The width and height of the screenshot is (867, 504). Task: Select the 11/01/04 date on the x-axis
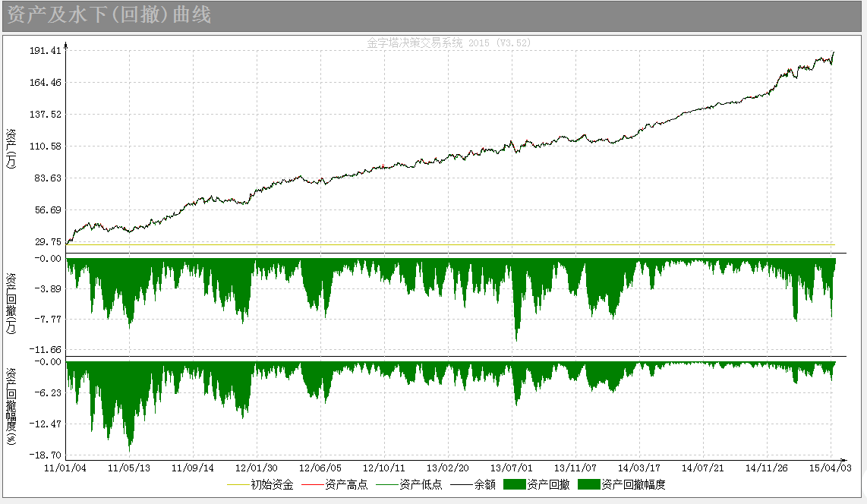coord(65,468)
